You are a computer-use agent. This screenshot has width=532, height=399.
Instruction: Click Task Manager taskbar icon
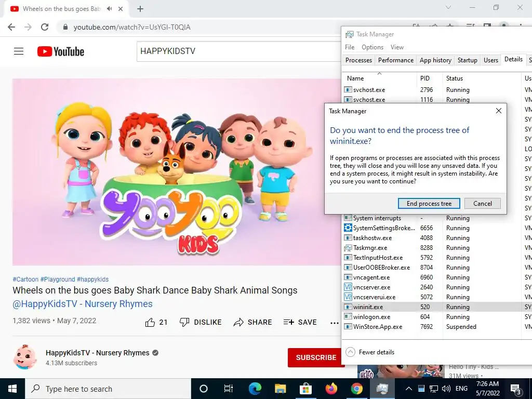tap(382, 389)
